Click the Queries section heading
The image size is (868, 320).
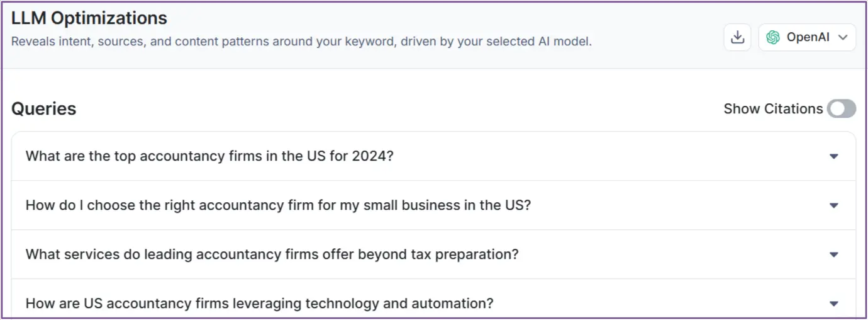[x=44, y=109]
